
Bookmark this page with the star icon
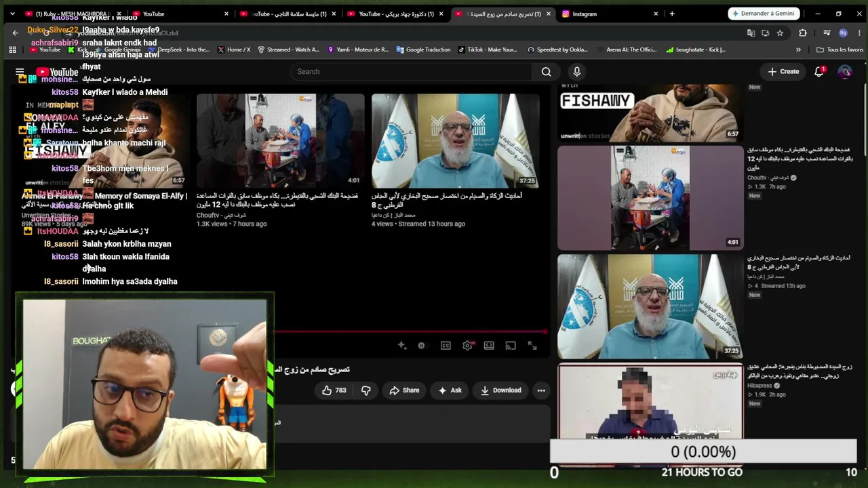[x=780, y=33]
